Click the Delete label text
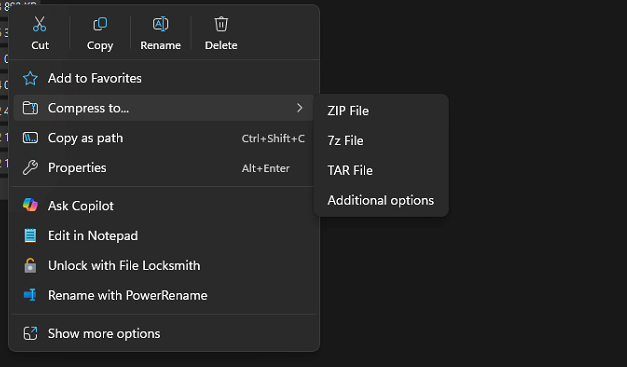 pos(221,45)
